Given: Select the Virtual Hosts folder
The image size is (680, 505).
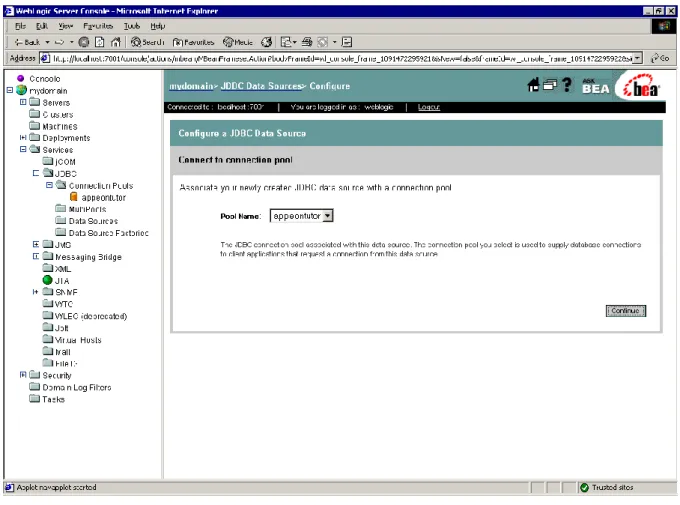Looking at the screenshot, I should (78, 340).
